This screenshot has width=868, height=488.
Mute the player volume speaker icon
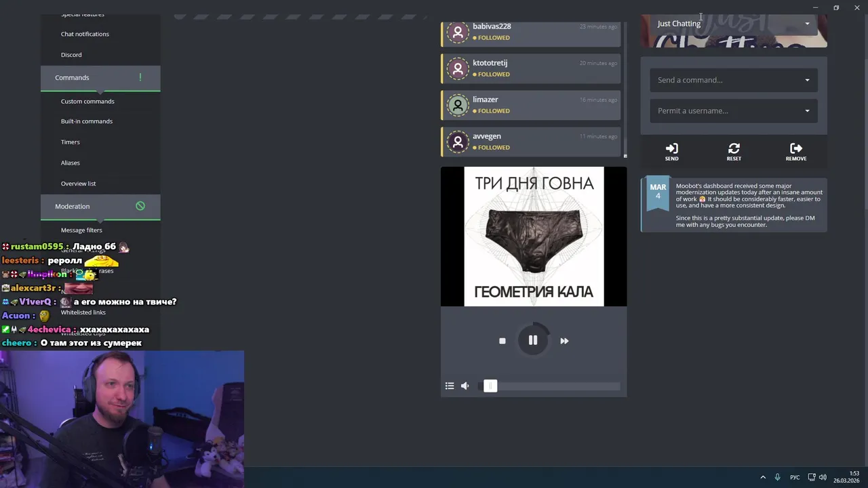tap(465, 386)
